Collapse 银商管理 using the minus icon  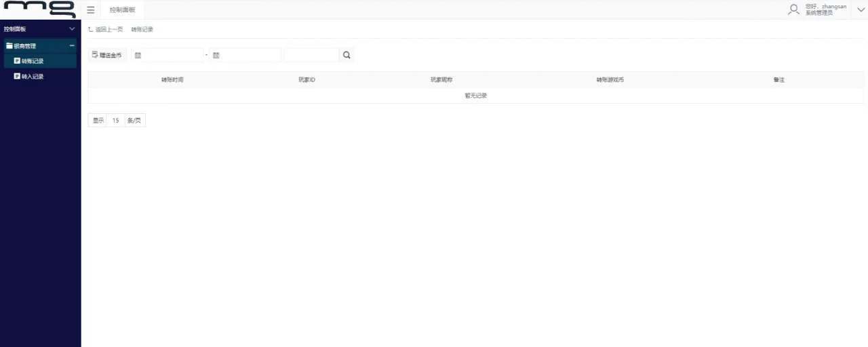point(72,46)
